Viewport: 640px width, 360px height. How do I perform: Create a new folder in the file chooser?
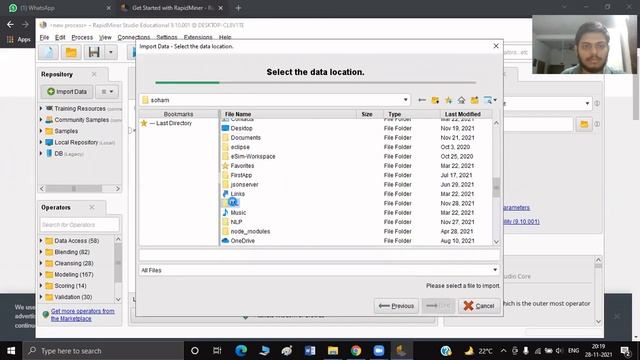[435, 100]
